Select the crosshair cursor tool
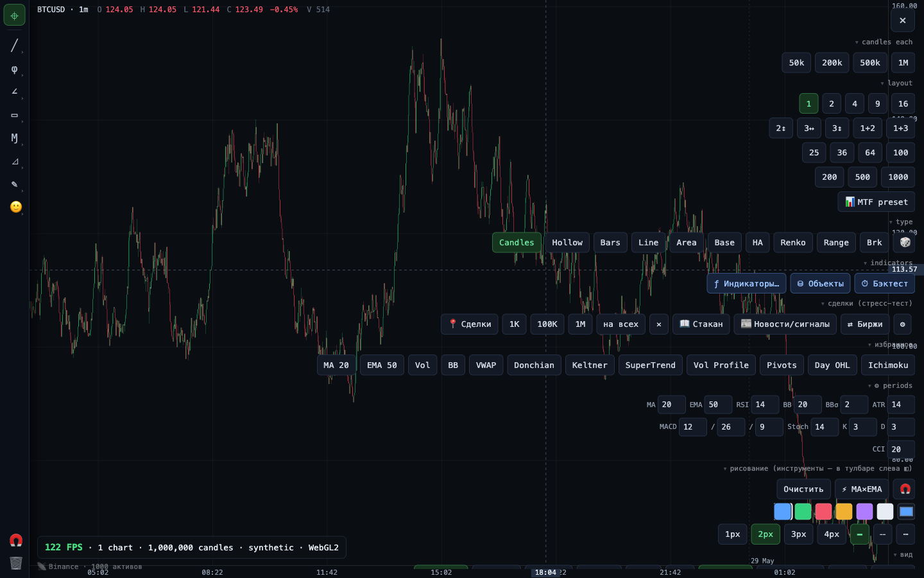 tap(14, 15)
